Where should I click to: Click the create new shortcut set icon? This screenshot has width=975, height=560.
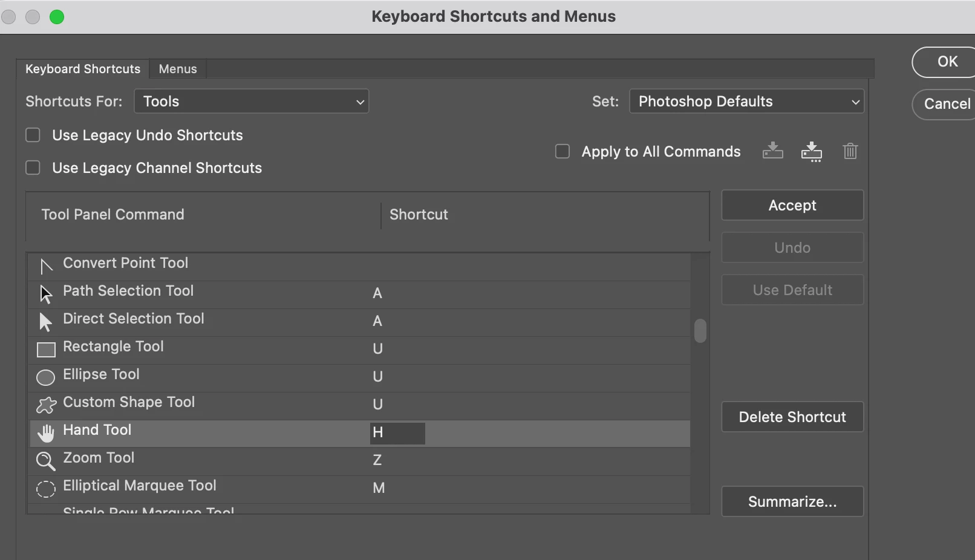pyautogui.click(x=811, y=151)
